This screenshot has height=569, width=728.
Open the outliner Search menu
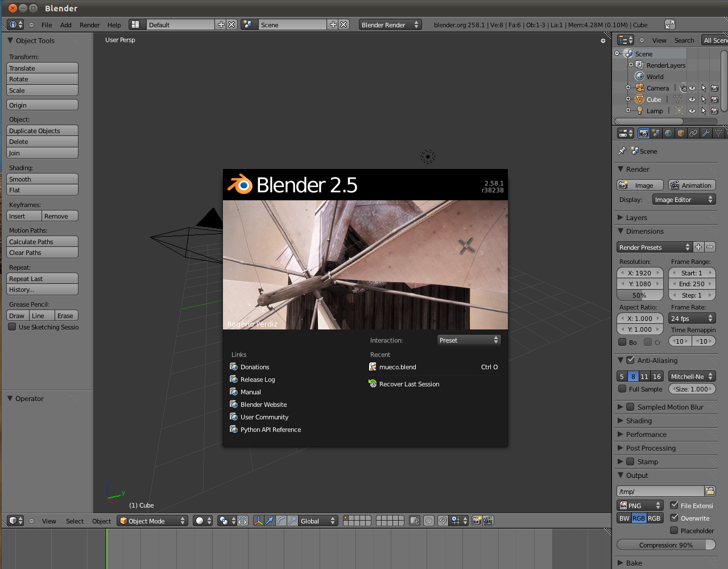pos(684,40)
